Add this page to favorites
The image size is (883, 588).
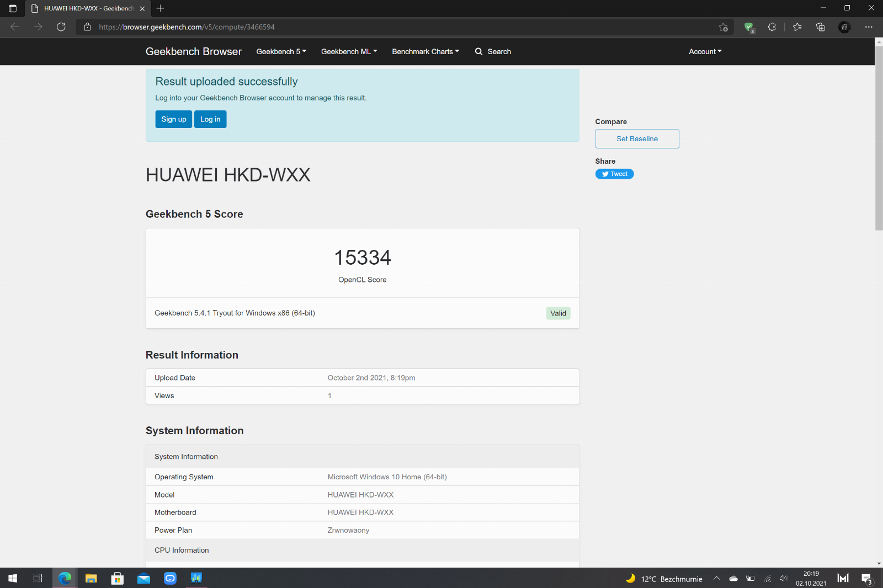click(x=724, y=27)
